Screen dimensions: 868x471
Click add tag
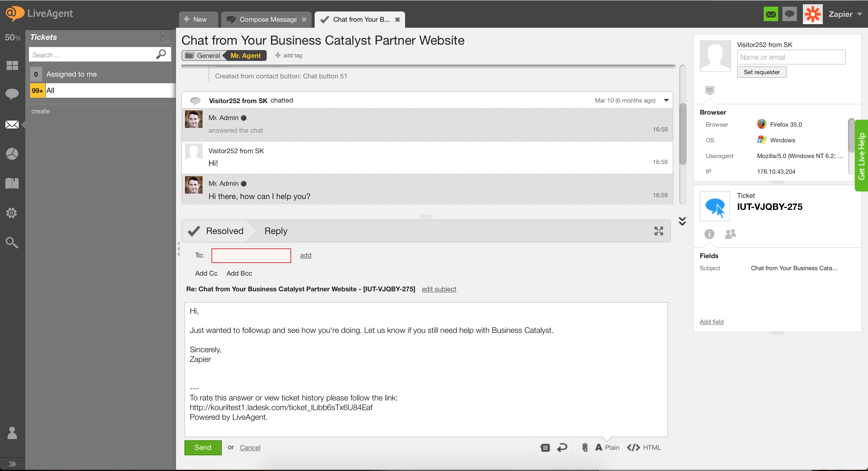click(289, 55)
